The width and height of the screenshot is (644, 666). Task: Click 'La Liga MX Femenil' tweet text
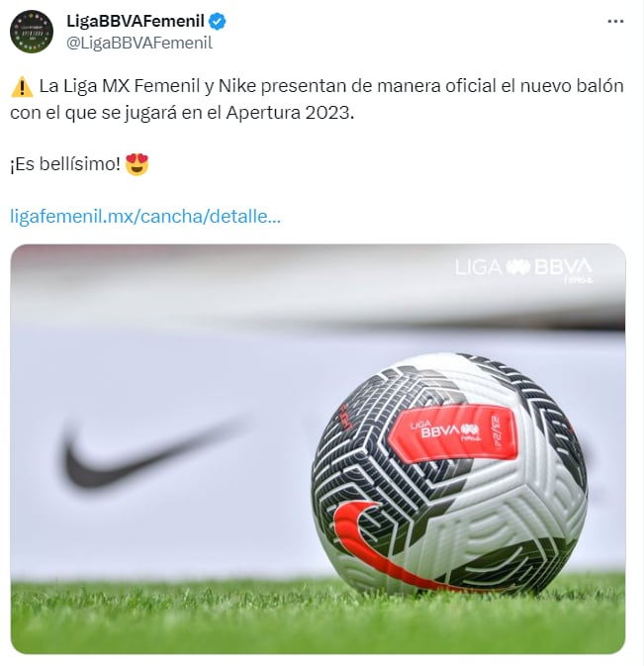120,86
